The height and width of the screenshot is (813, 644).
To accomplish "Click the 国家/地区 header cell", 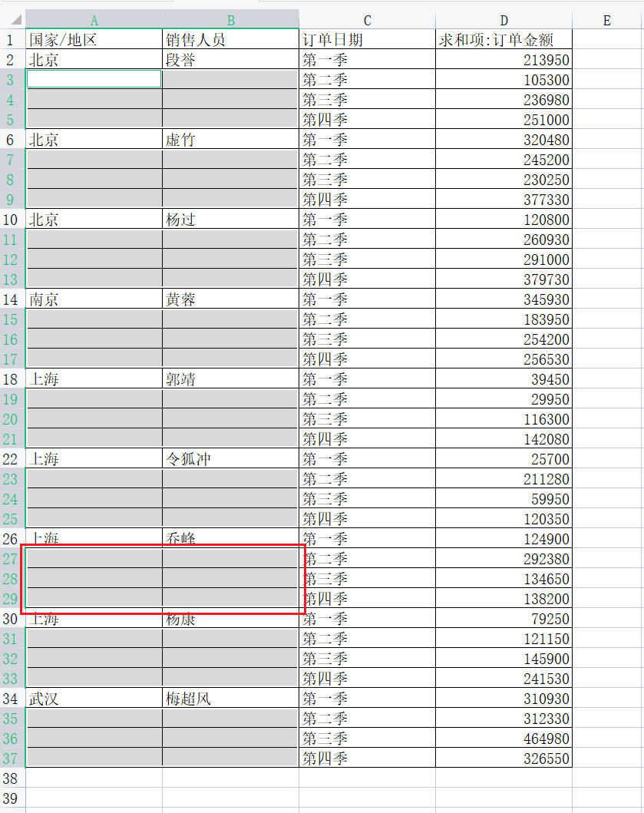I will (x=94, y=40).
